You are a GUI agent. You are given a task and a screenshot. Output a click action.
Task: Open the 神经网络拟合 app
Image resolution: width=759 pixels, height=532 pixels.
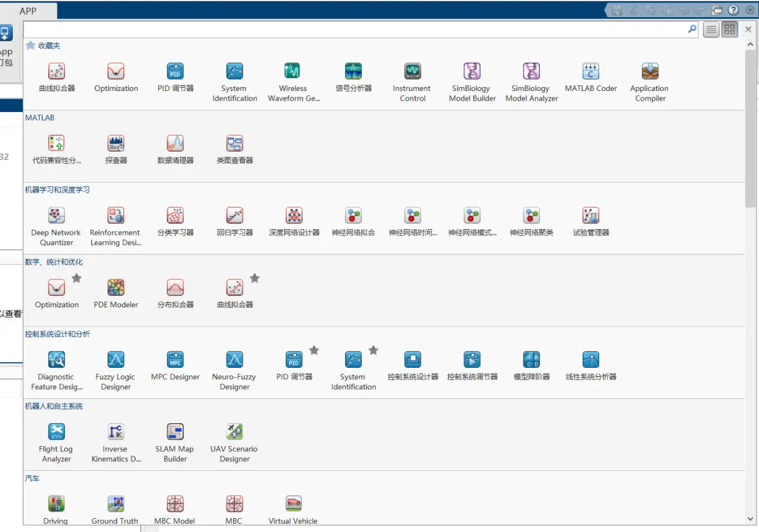353,221
